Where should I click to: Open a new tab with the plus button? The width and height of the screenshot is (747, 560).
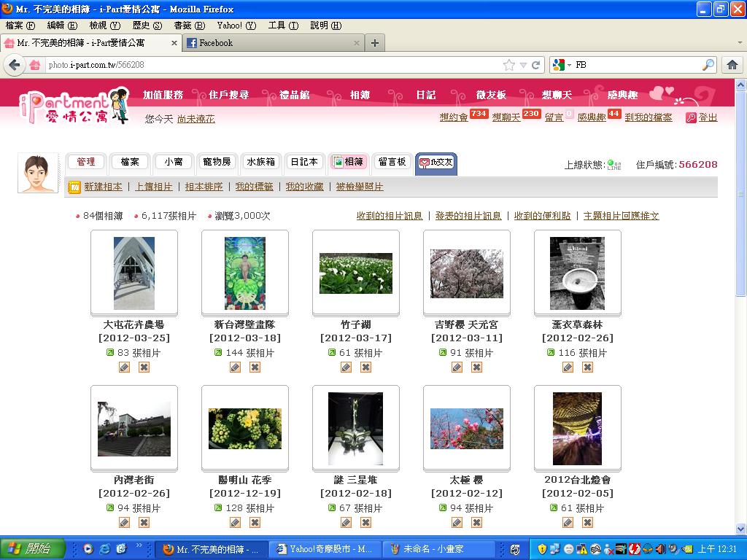tap(374, 43)
